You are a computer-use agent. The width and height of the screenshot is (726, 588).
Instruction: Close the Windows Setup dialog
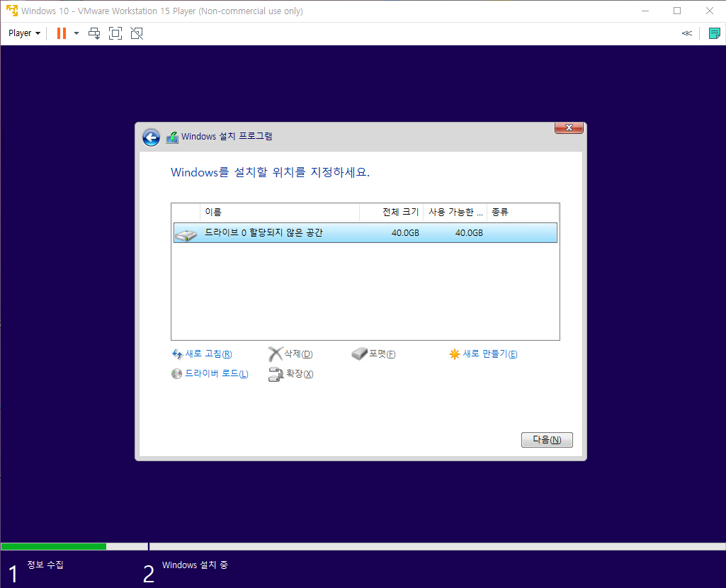pyautogui.click(x=569, y=128)
